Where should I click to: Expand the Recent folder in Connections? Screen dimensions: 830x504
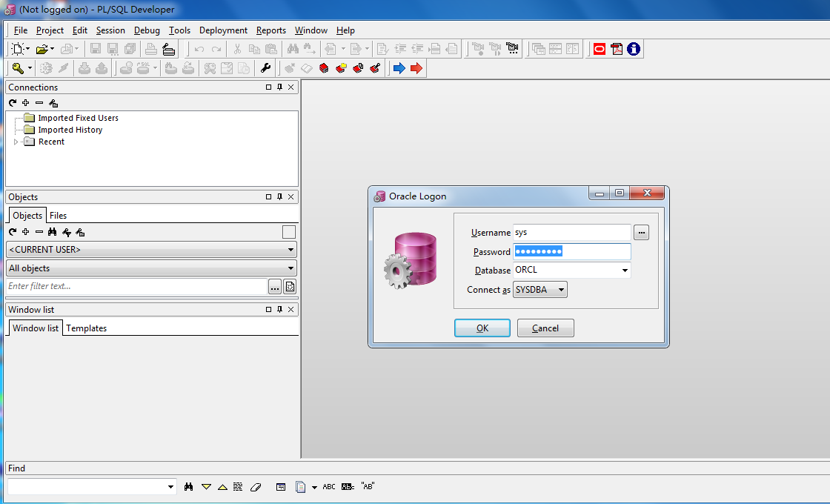pyautogui.click(x=16, y=142)
